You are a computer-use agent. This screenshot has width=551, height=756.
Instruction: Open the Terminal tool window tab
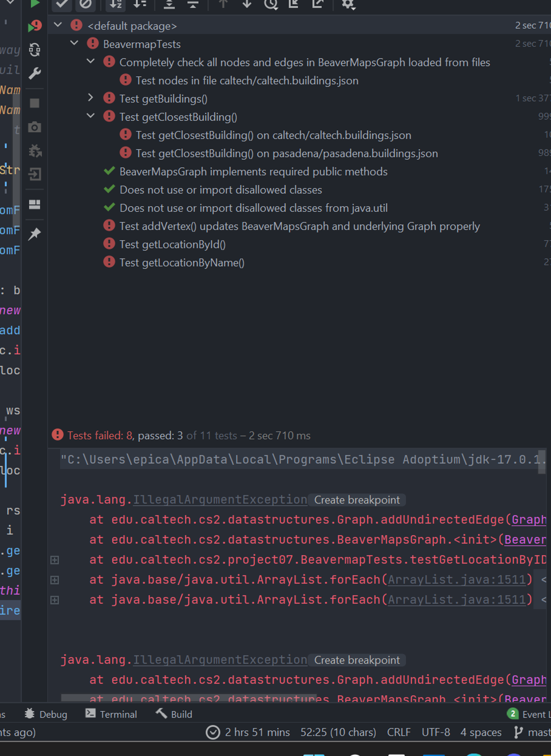click(x=111, y=714)
